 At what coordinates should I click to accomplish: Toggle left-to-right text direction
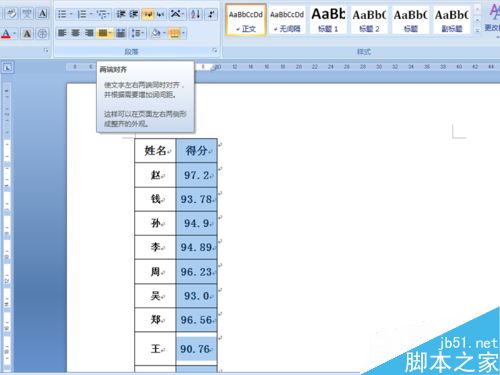pos(148,14)
